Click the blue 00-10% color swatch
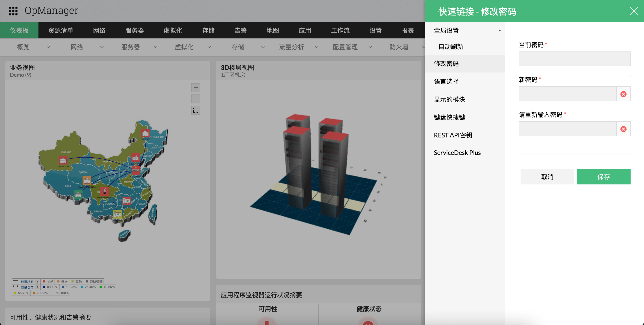Viewport: 644px width, 325px height. point(44,287)
